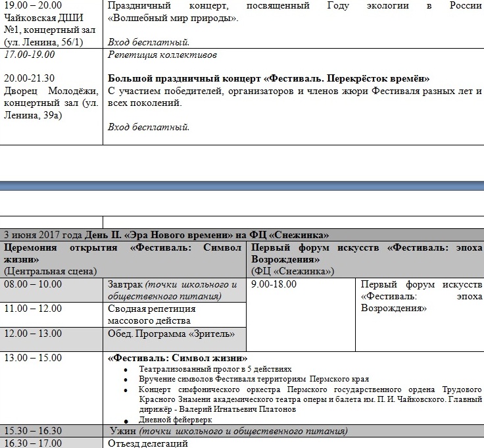Click the line "Репетиция коллективов"

click(x=162, y=55)
